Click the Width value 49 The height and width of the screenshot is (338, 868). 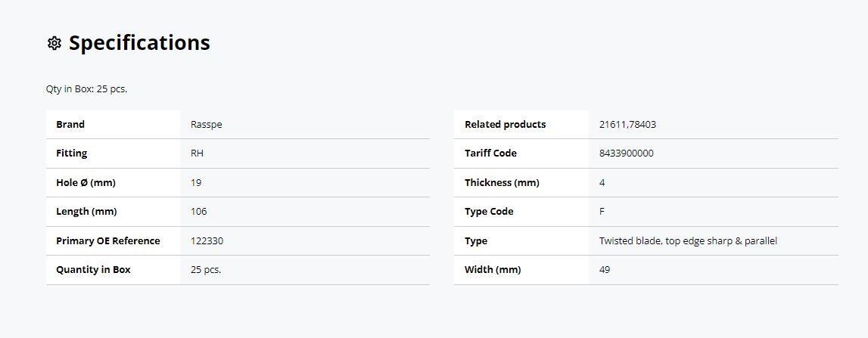coord(605,270)
